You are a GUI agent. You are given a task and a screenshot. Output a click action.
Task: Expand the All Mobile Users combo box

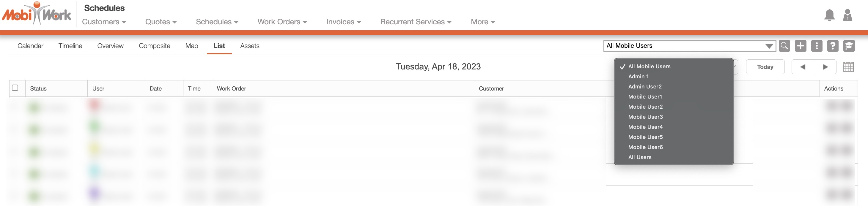coord(689,46)
